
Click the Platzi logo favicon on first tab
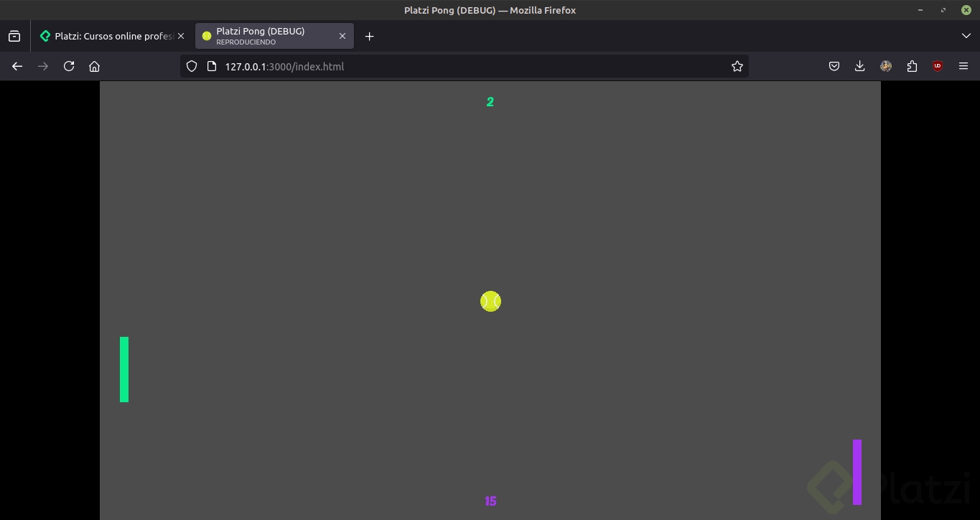[x=45, y=36]
